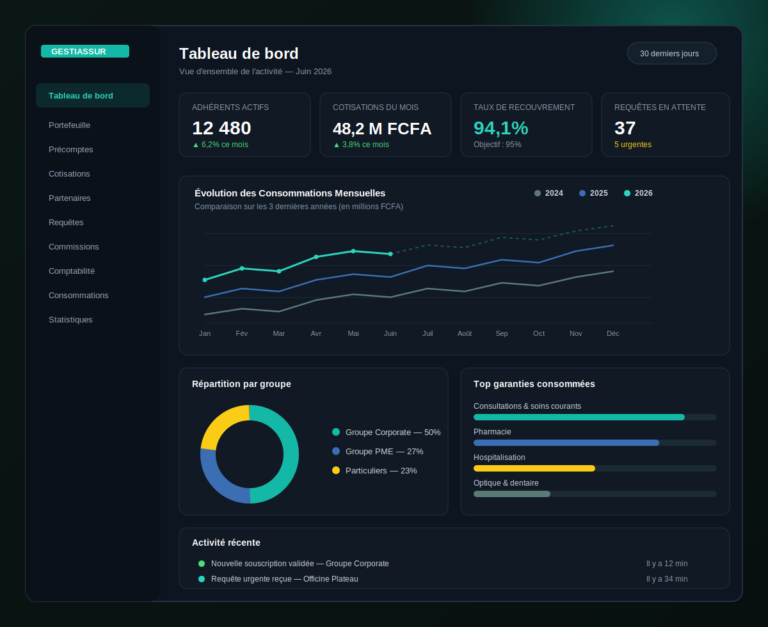Screen dimensions: 768x627
Task: Click the 'Déc' axis label
Action: 613,334
